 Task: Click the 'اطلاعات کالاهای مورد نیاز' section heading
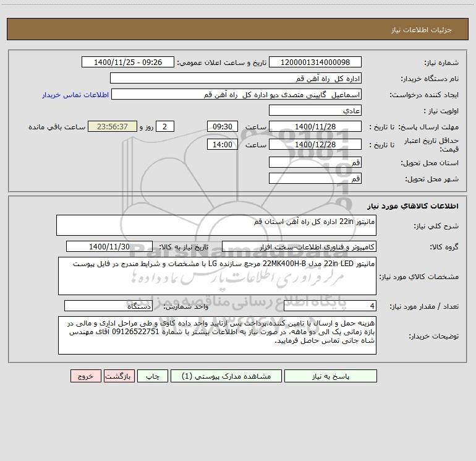(413, 206)
